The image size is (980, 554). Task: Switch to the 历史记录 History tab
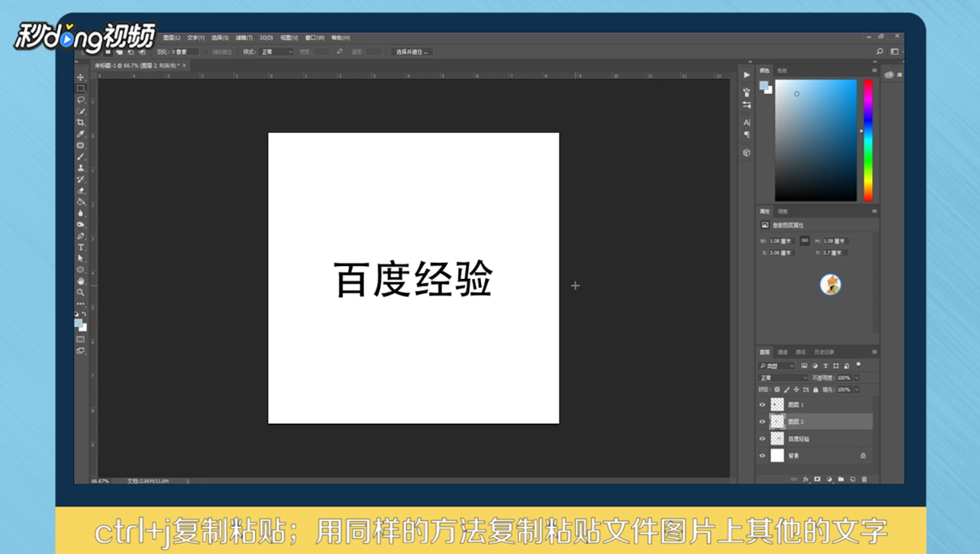coord(824,352)
